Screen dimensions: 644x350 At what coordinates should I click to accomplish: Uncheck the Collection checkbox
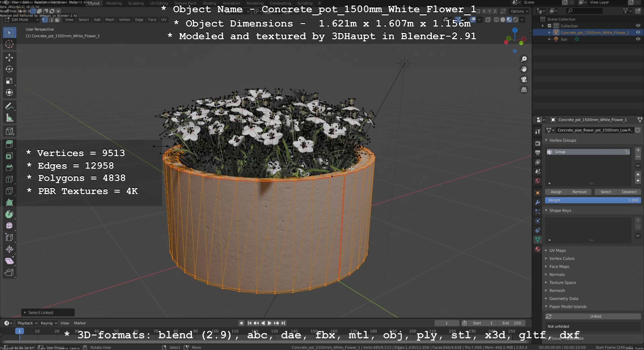pos(549,26)
